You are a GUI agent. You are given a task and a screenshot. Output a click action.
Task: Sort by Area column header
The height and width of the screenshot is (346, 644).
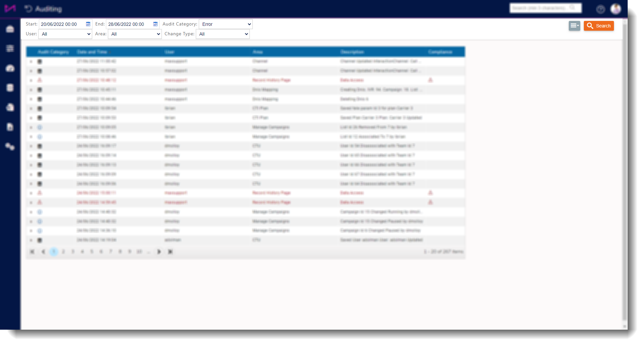point(258,52)
